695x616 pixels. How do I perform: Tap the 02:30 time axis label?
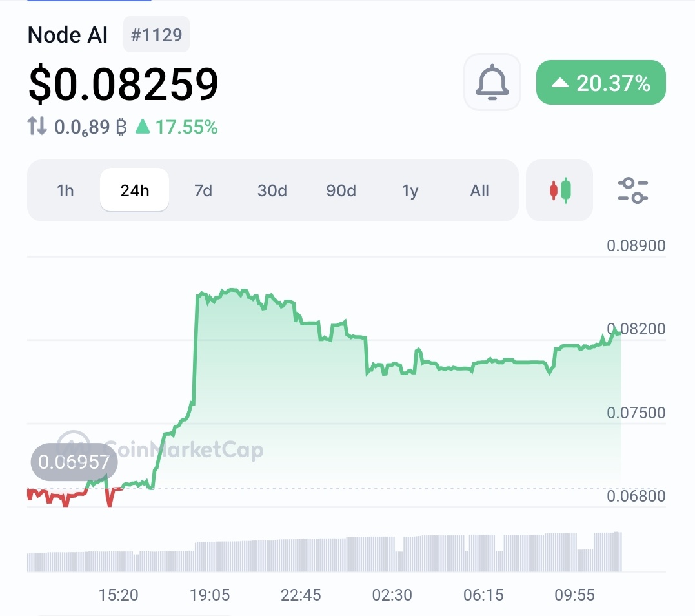pyautogui.click(x=392, y=595)
